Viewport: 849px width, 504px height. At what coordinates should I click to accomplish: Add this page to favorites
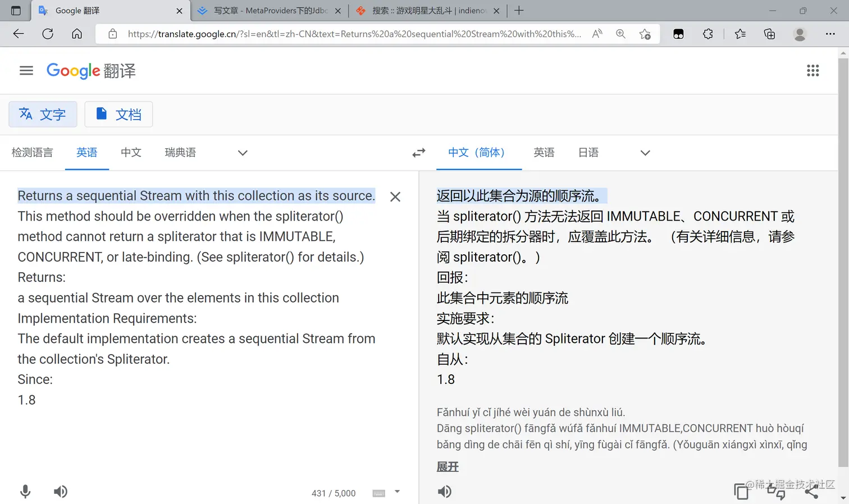(645, 34)
